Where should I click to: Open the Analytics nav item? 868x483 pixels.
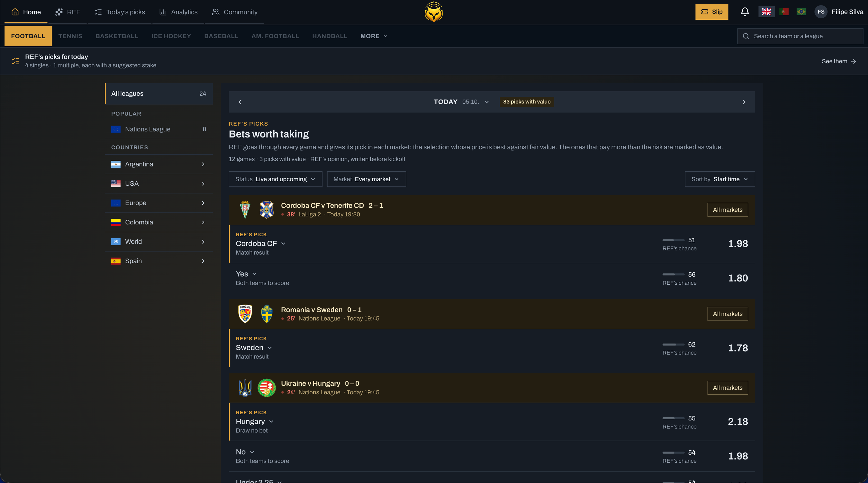click(178, 12)
